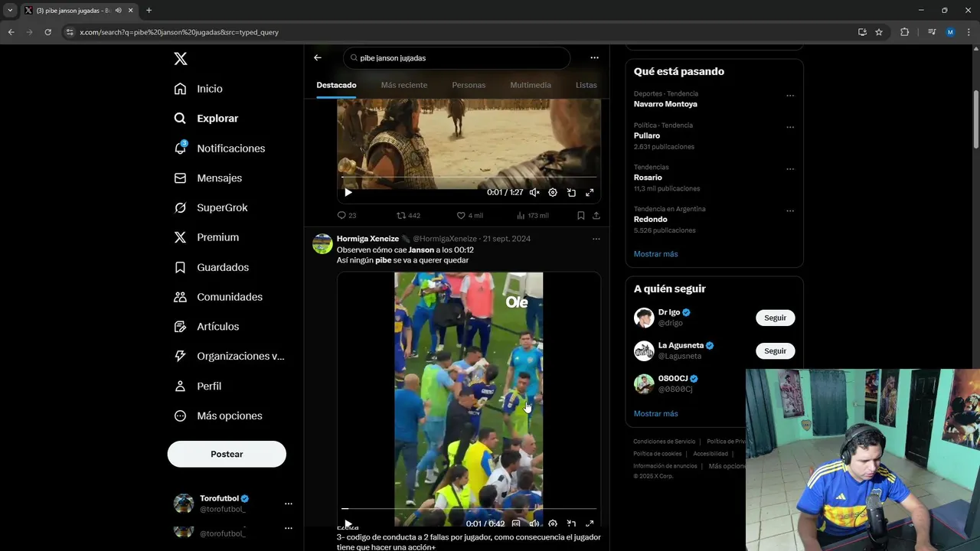980x551 pixels.
Task: Open Chrome extensions puzzle icon
Action: [904, 32]
